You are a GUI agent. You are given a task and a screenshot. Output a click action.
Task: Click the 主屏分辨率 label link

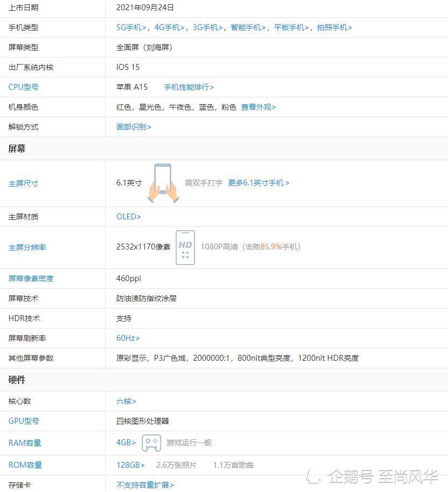(x=27, y=247)
